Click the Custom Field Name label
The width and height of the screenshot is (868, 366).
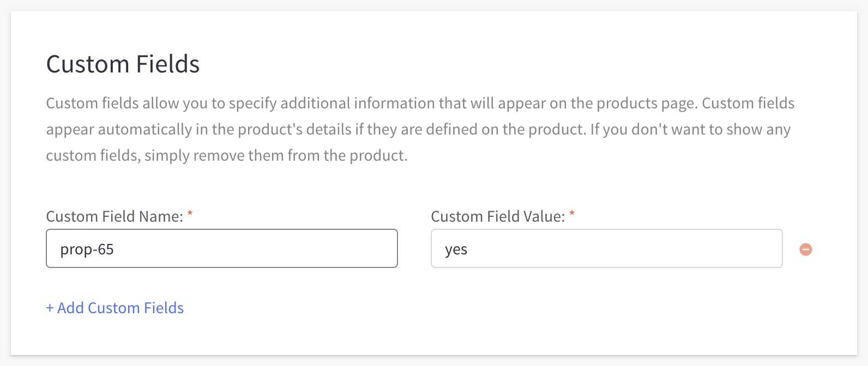click(x=114, y=217)
